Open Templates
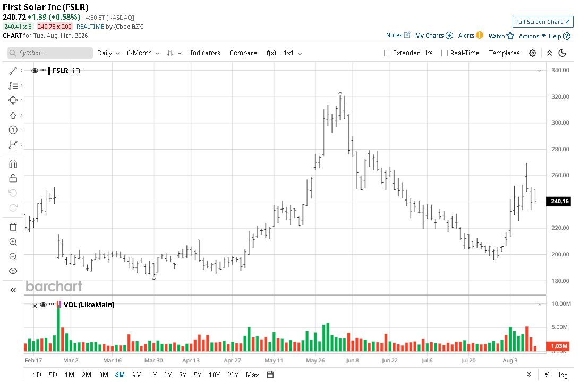 (505, 53)
